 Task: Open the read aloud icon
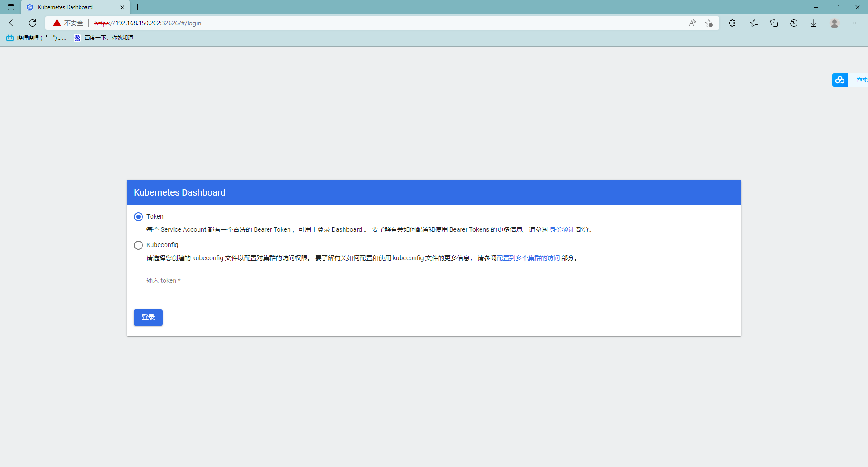pyautogui.click(x=693, y=23)
